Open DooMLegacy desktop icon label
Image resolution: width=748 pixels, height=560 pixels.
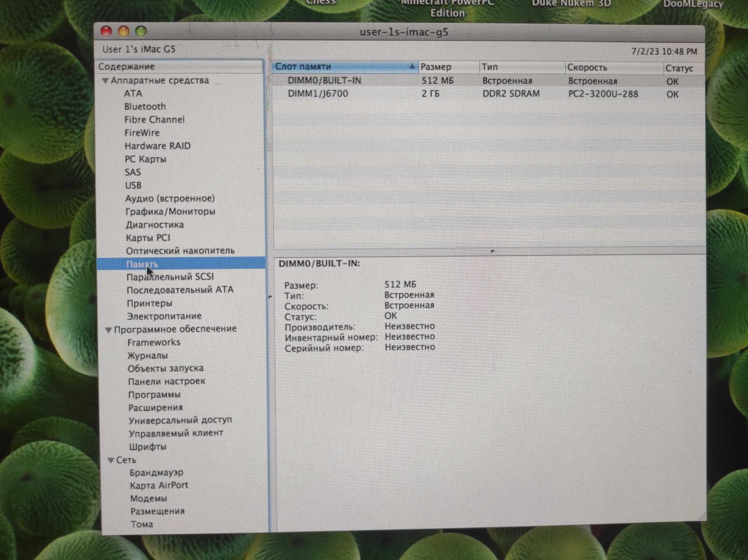point(693,4)
